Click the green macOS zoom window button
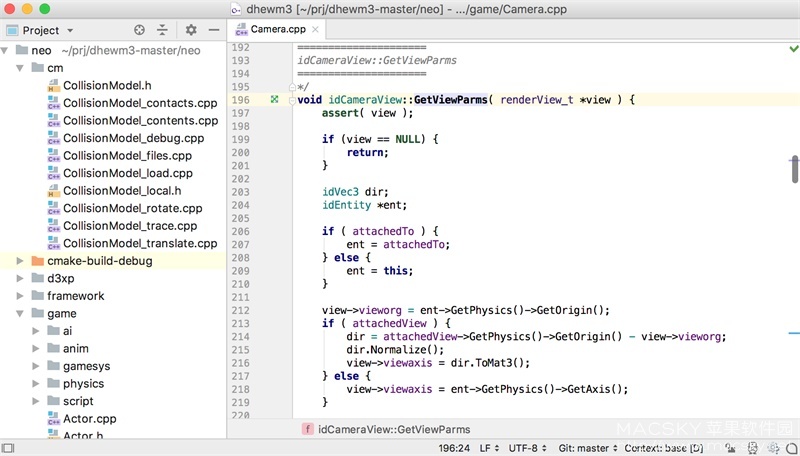This screenshot has width=800, height=456. pos(44,9)
